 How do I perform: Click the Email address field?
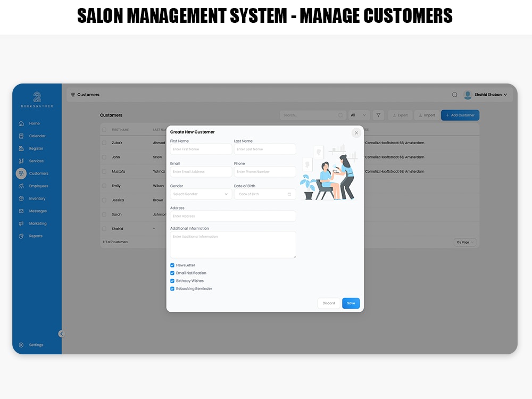[x=201, y=172]
